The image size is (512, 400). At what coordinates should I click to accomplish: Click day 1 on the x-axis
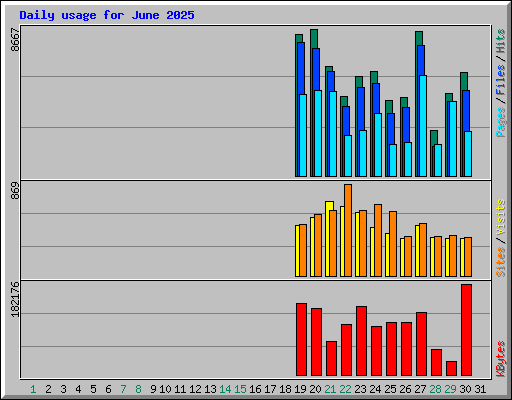click(33, 389)
